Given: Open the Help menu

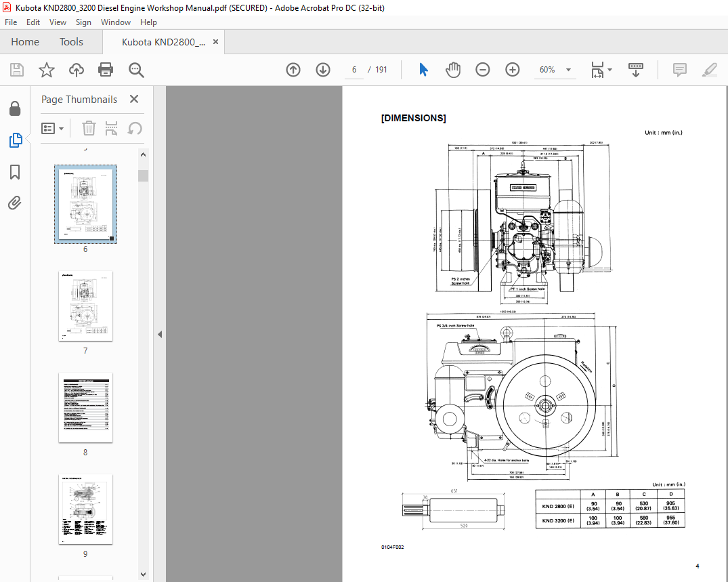Looking at the screenshot, I should click(x=148, y=22).
